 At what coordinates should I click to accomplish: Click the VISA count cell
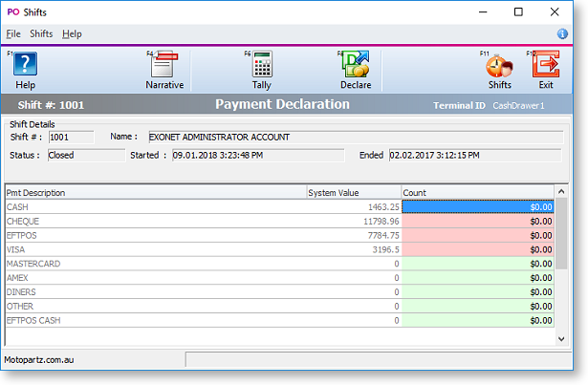[x=478, y=249]
